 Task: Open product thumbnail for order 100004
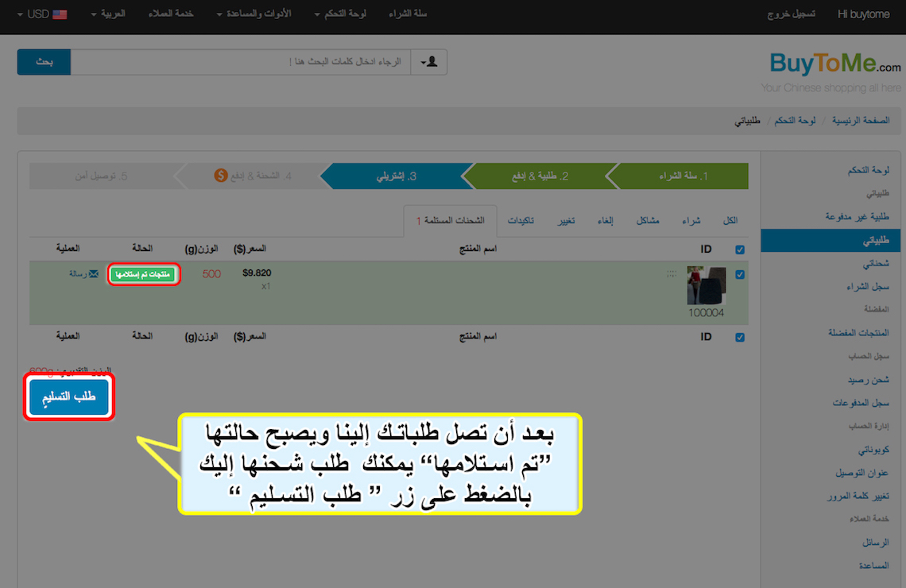[x=706, y=285]
